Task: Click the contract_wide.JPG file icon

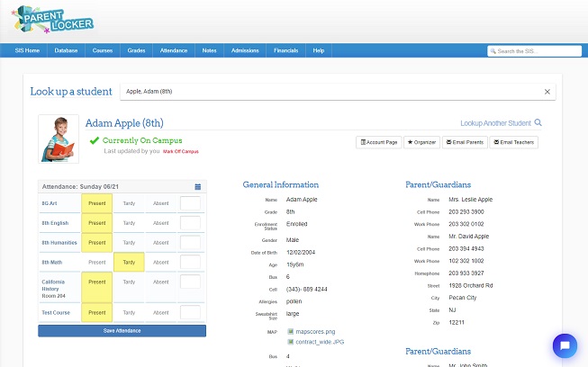Action: 290,342
